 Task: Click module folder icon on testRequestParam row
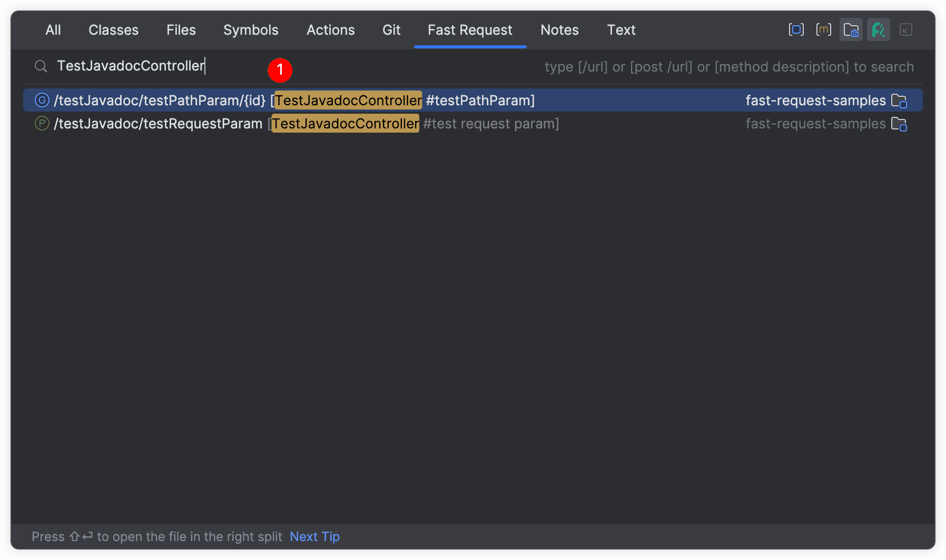899,124
